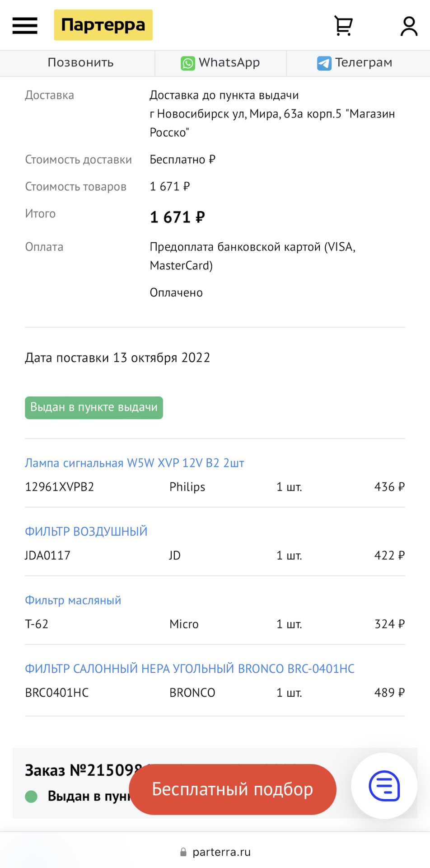
Task: Open the chat support bubble
Action: (x=384, y=786)
